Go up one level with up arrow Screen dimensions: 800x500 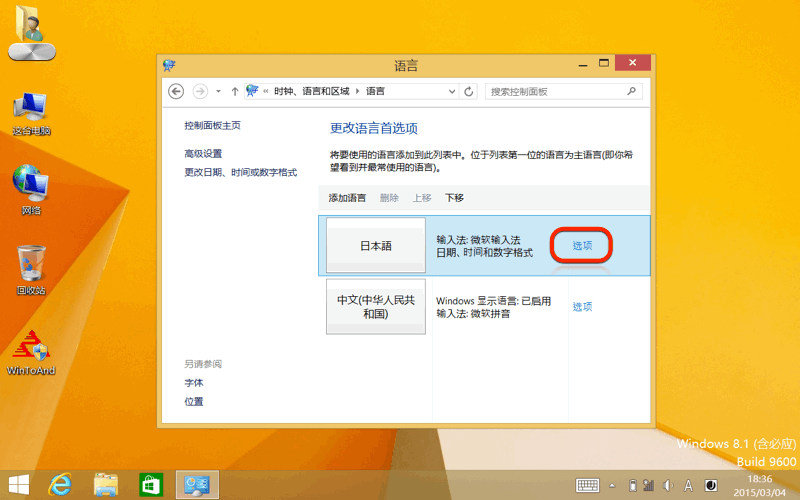click(x=235, y=91)
